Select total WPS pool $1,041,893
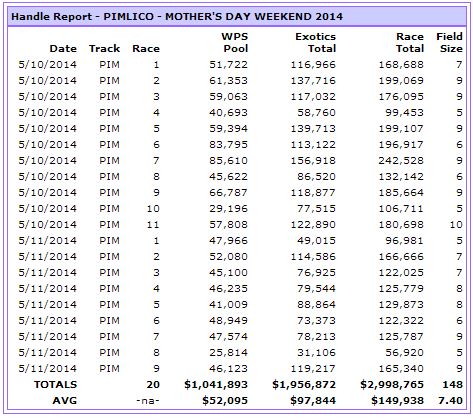The width and height of the screenshot is (473, 418). point(216,385)
